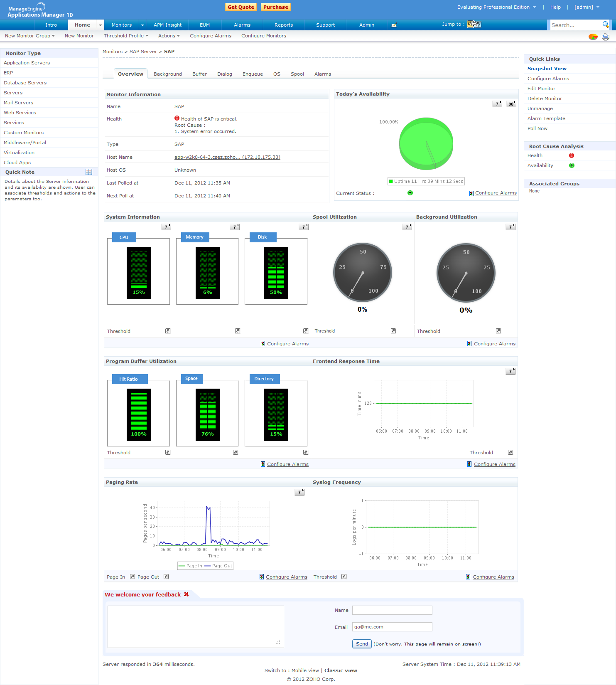
Task: Close the feedback panel with red X
Action: 187,594
